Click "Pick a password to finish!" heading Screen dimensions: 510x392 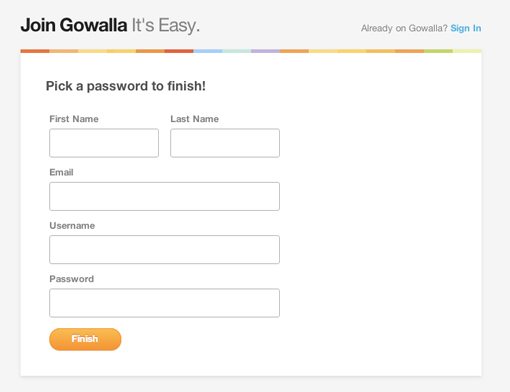[126, 86]
